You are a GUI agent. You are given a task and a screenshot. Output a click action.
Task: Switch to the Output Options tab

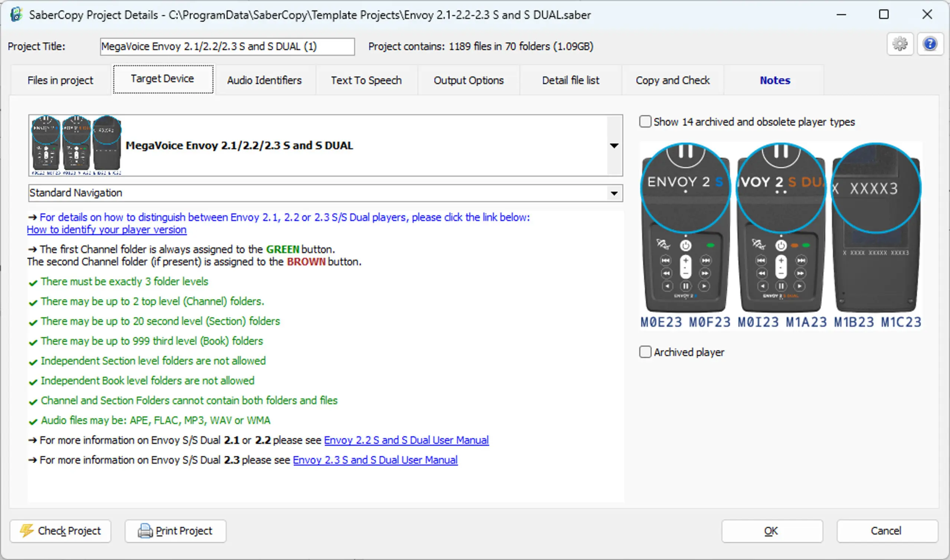click(x=469, y=81)
